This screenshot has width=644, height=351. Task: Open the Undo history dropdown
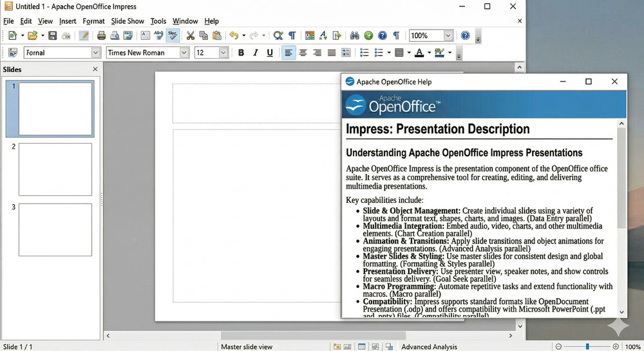click(243, 35)
